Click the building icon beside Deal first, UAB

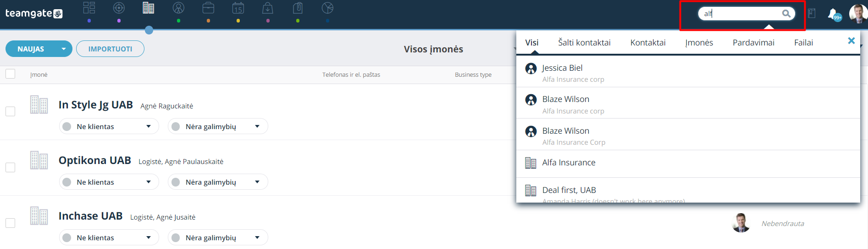click(531, 190)
